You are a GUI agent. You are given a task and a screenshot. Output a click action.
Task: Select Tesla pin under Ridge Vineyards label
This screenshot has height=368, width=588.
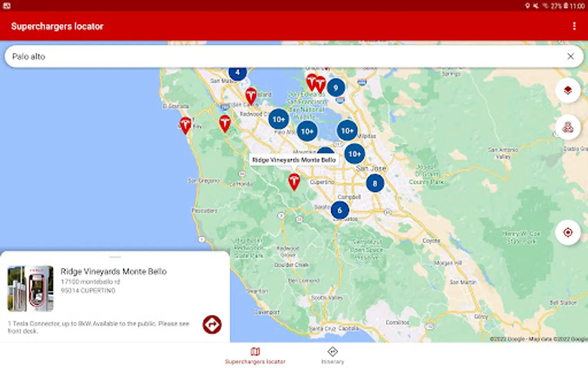pyautogui.click(x=294, y=181)
